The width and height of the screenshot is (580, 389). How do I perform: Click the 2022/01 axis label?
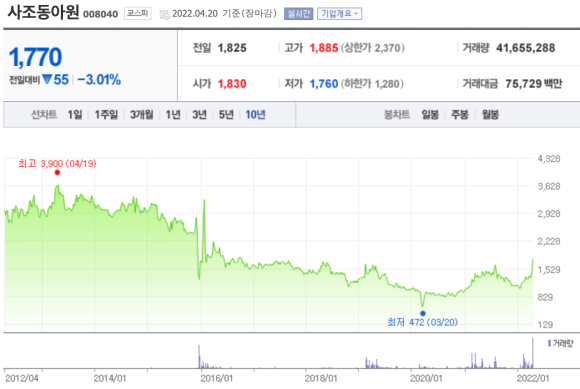click(533, 378)
